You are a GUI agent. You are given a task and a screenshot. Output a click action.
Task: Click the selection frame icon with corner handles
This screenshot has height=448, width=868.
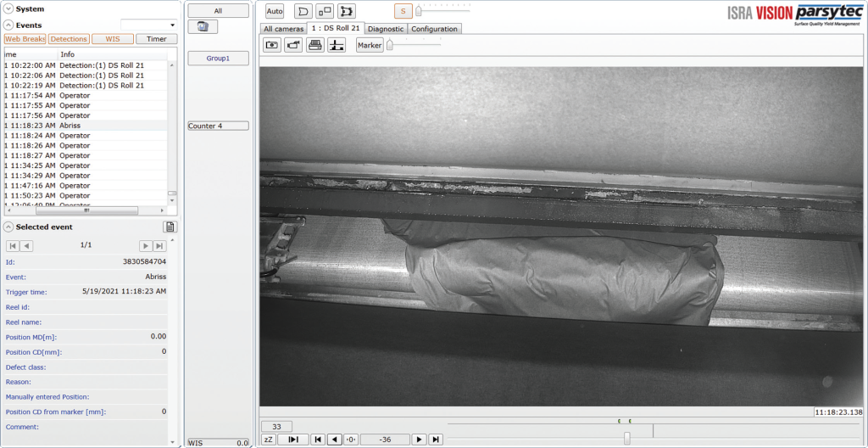point(347,11)
